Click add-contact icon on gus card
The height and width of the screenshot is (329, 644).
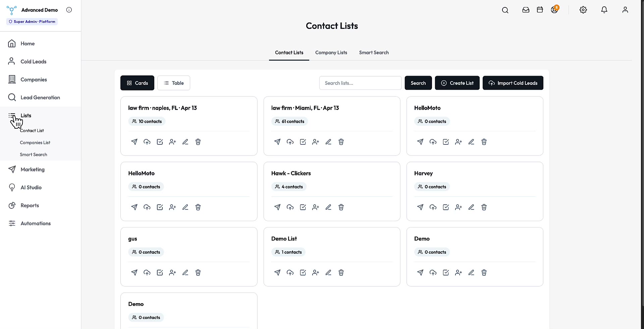172,272
